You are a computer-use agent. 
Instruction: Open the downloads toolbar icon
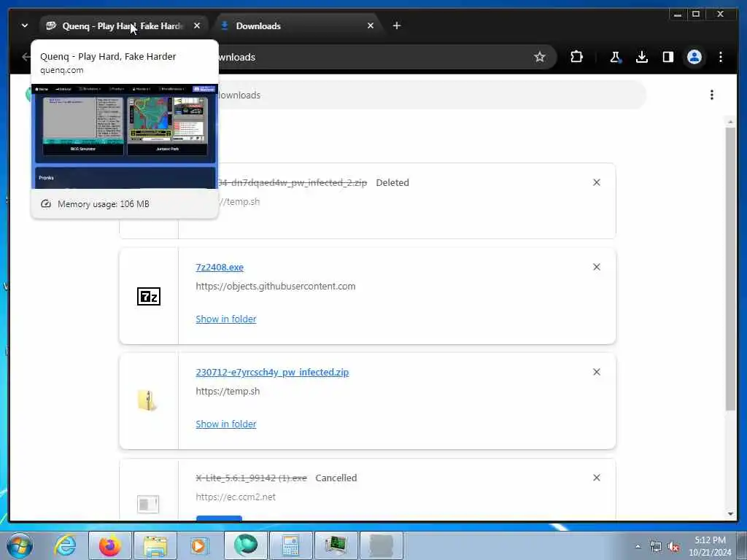(642, 57)
